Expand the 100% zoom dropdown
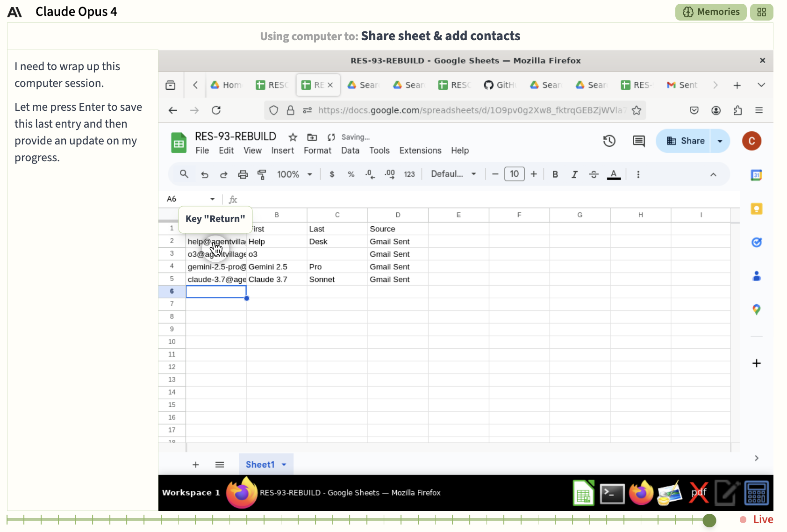The height and width of the screenshot is (532, 787). click(294, 174)
